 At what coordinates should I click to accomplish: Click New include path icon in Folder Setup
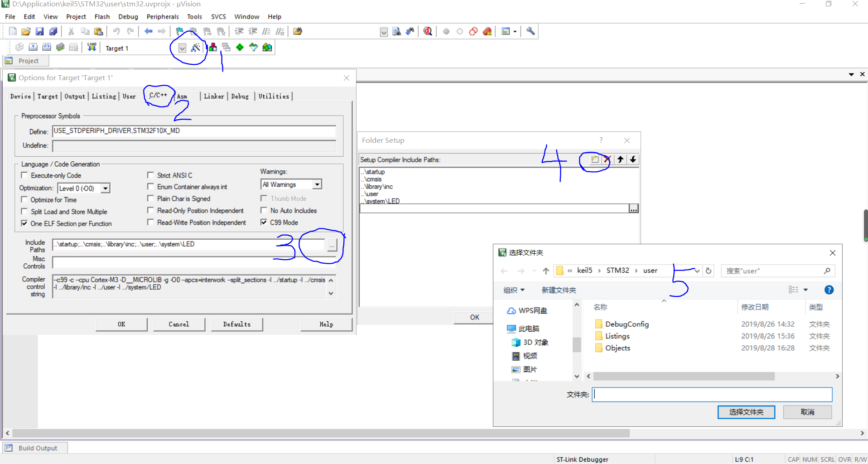tap(595, 159)
